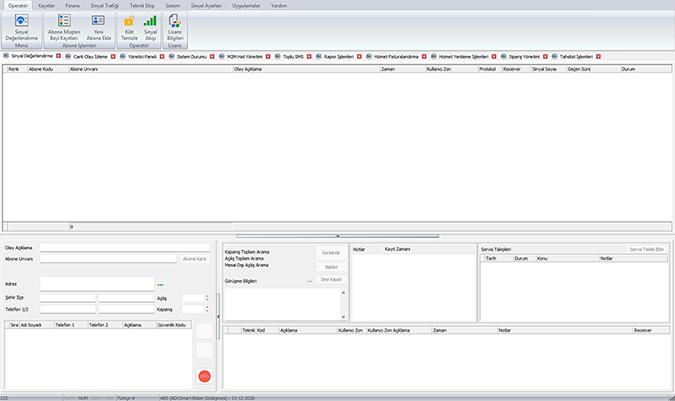Click the Sonlandır button
The width and height of the screenshot is (675, 401).
(x=329, y=253)
